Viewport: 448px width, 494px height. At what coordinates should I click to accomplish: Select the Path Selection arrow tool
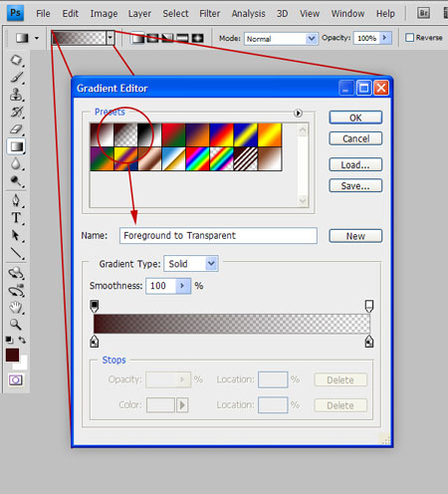click(16, 235)
